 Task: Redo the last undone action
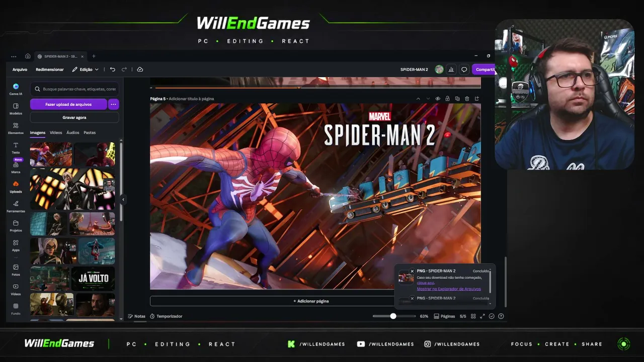tap(124, 69)
